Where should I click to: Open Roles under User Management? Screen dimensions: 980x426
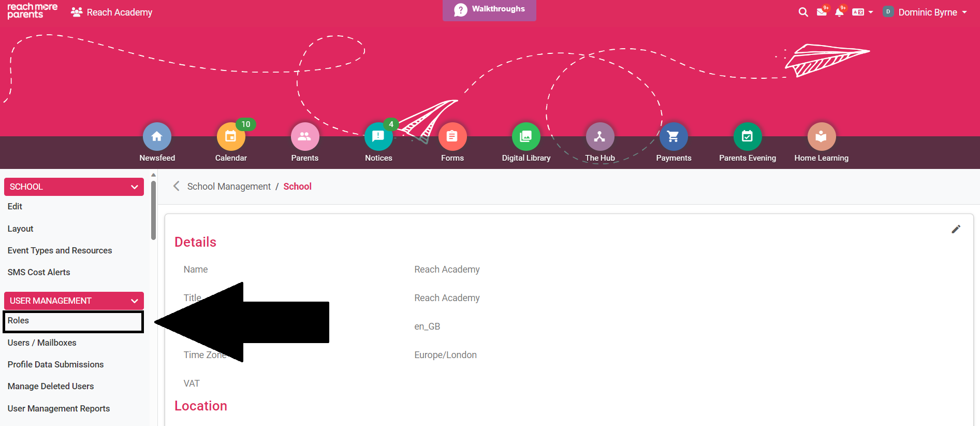[x=73, y=321]
